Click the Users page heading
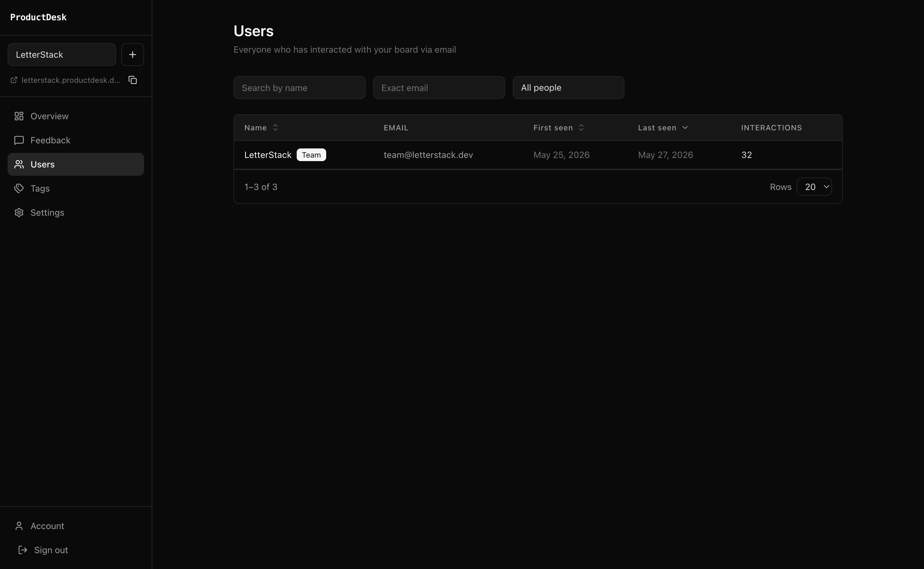Viewport: 924px width, 569px height. coord(254,31)
